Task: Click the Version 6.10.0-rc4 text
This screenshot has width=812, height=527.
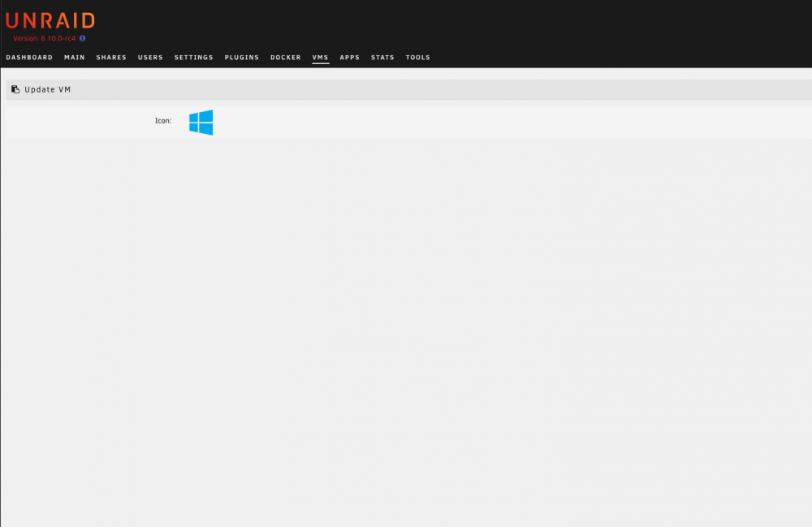Action: coord(45,38)
